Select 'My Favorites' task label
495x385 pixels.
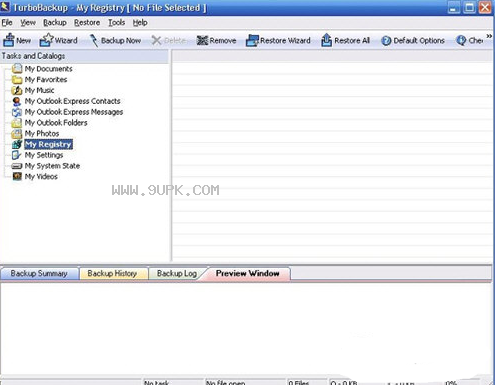point(46,80)
